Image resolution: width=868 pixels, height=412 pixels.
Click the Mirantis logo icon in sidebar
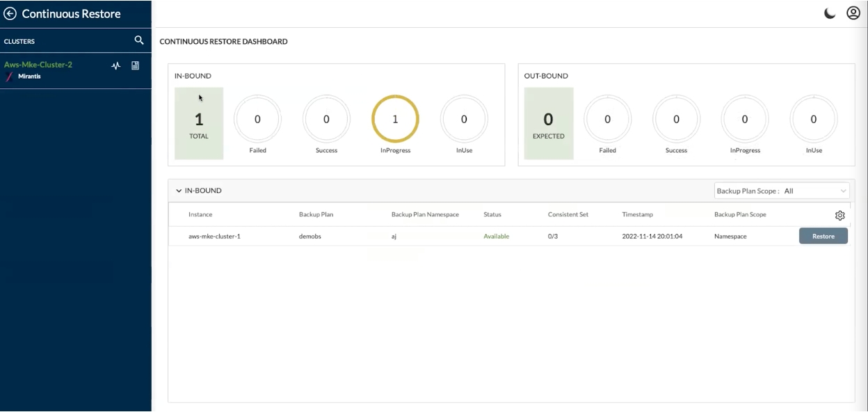coord(9,77)
